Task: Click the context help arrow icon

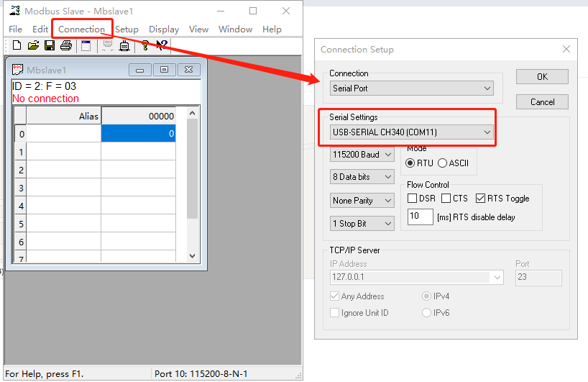Action: pos(162,46)
